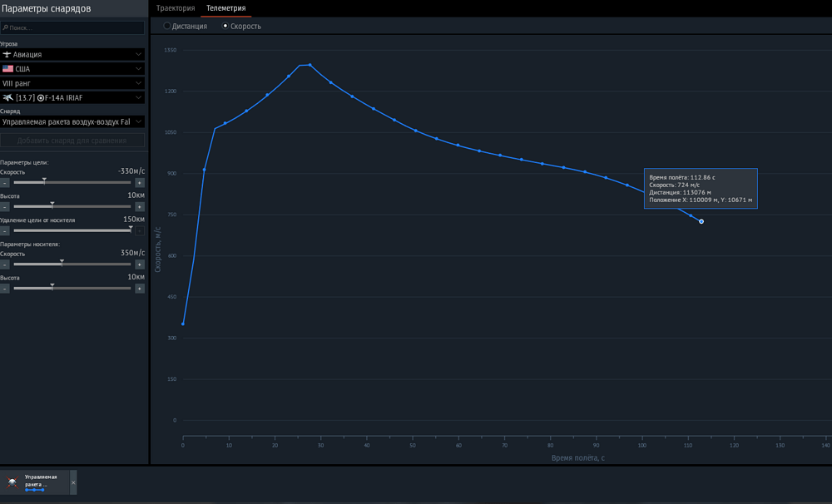Click the search magnifier icon
The width and height of the screenshot is (832, 504).
point(5,27)
